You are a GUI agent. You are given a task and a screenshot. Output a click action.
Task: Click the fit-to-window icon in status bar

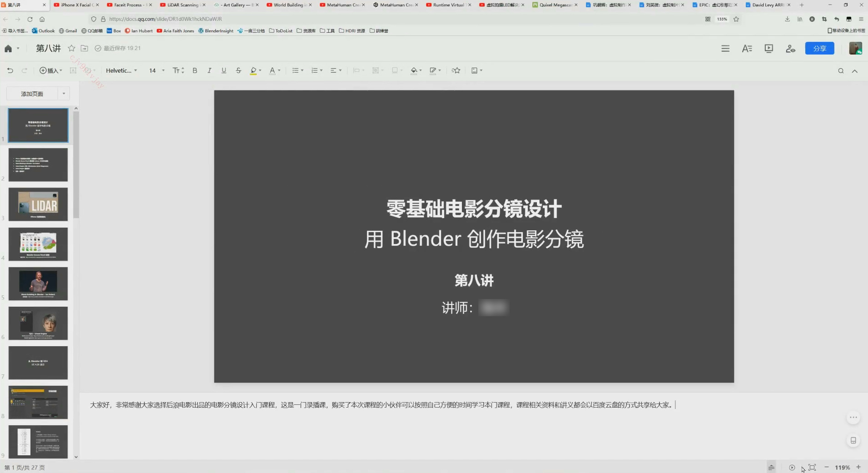coord(812,467)
